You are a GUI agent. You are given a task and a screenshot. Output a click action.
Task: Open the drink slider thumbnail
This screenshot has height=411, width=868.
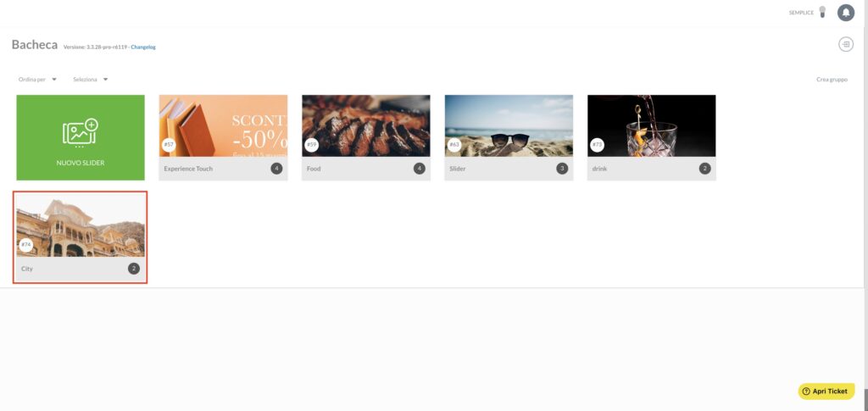tap(652, 125)
